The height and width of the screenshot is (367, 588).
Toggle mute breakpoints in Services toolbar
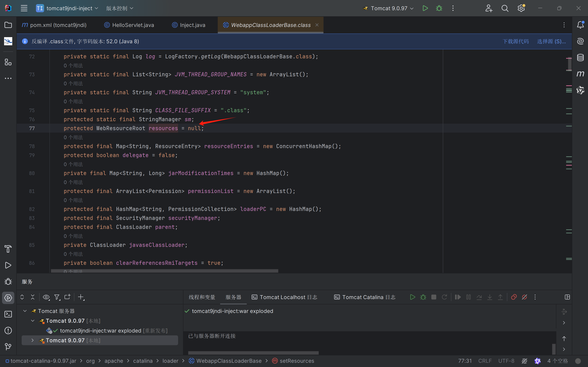pos(524,297)
